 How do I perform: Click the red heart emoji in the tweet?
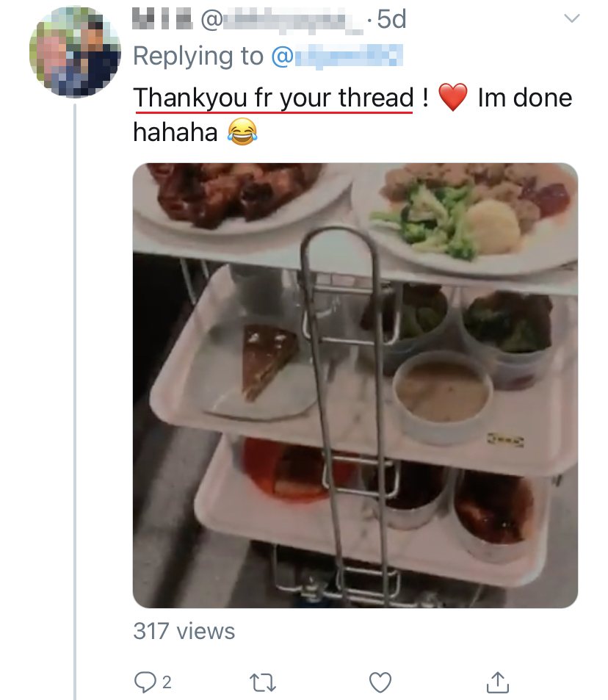tap(452, 98)
